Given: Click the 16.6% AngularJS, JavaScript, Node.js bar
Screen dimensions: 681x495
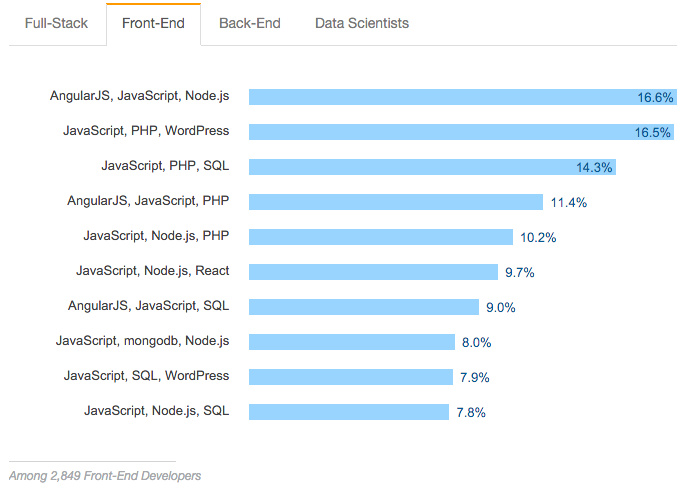Looking at the screenshot, I should (x=463, y=97).
